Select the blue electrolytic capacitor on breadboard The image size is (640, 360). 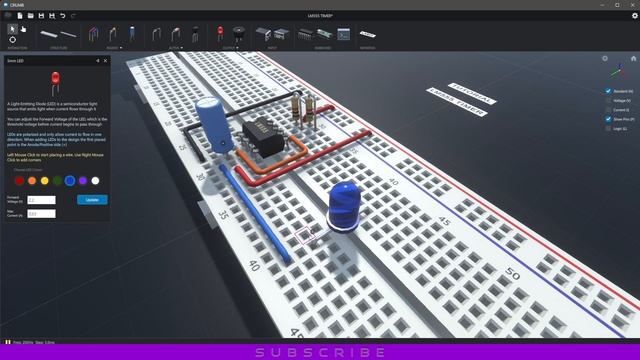(x=214, y=124)
